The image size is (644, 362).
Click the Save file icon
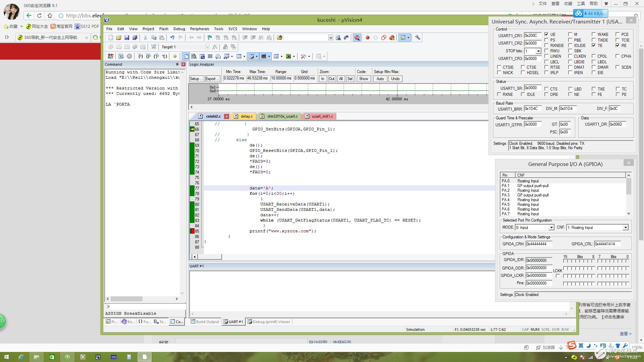[127, 38]
